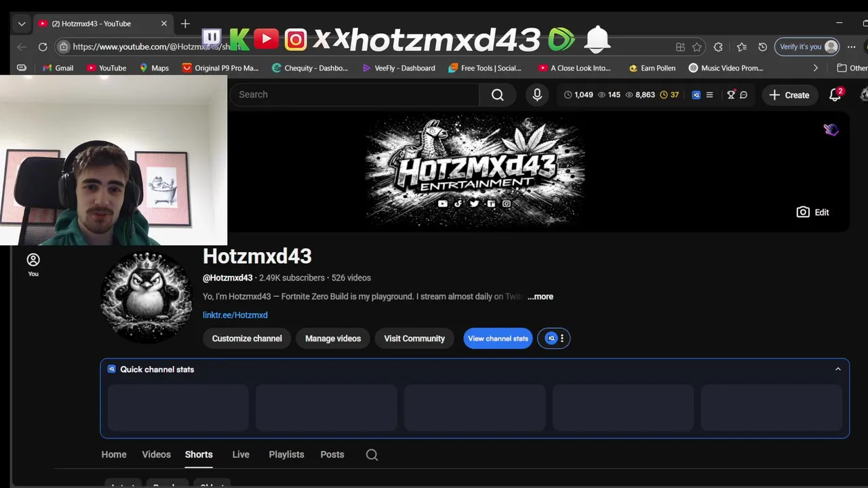Search within channel using magnifier icon
868x488 pixels.
[x=372, y=455]
